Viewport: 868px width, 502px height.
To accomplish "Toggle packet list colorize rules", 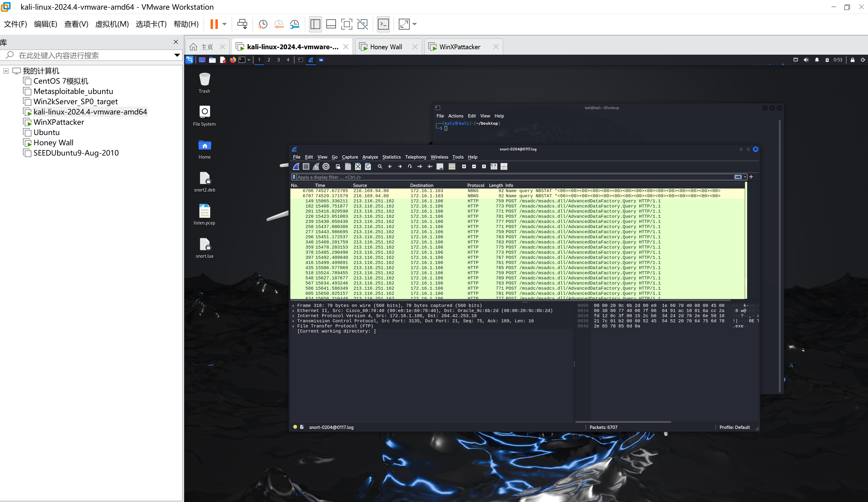I will click(x=452, y=167).
